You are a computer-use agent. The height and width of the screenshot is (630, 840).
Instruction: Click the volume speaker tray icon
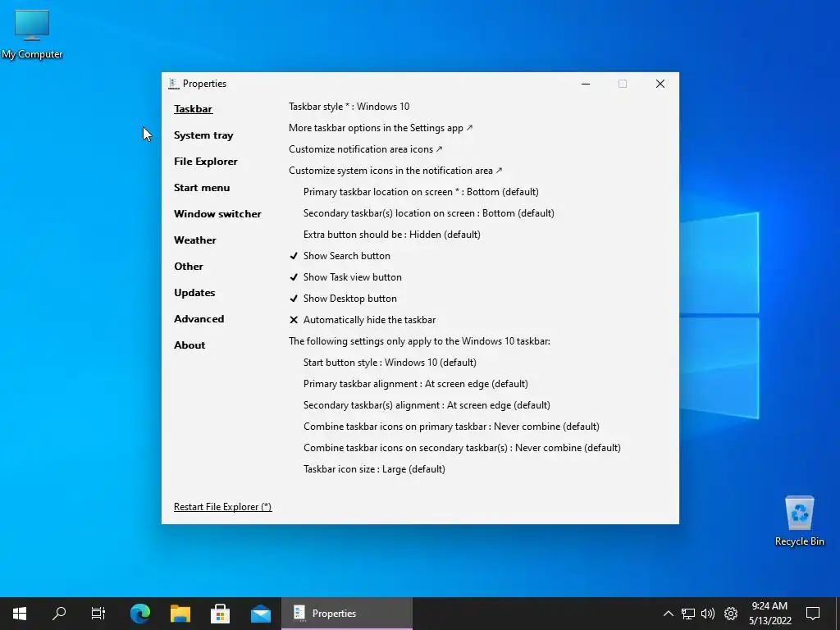[x=708, y=614]
